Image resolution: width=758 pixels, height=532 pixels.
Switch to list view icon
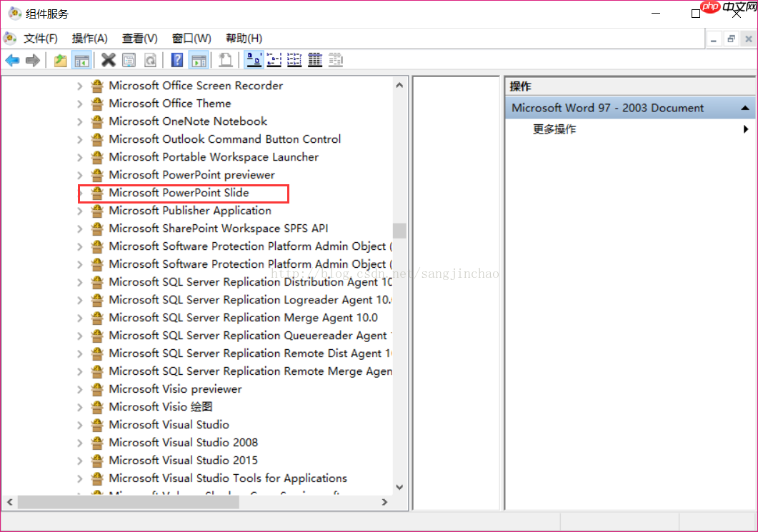pyautogui.click(x=294, y=61)
